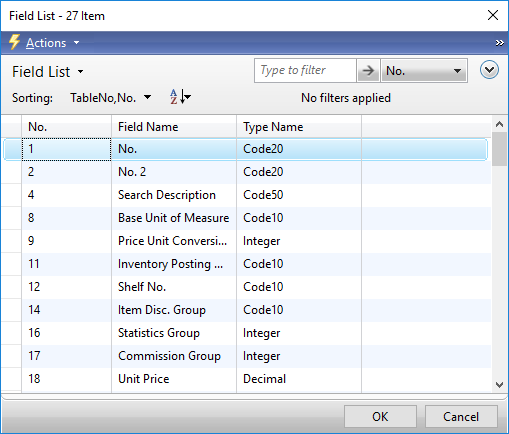Toggle the A-Z sort order icon

click(x=180, y=97)
